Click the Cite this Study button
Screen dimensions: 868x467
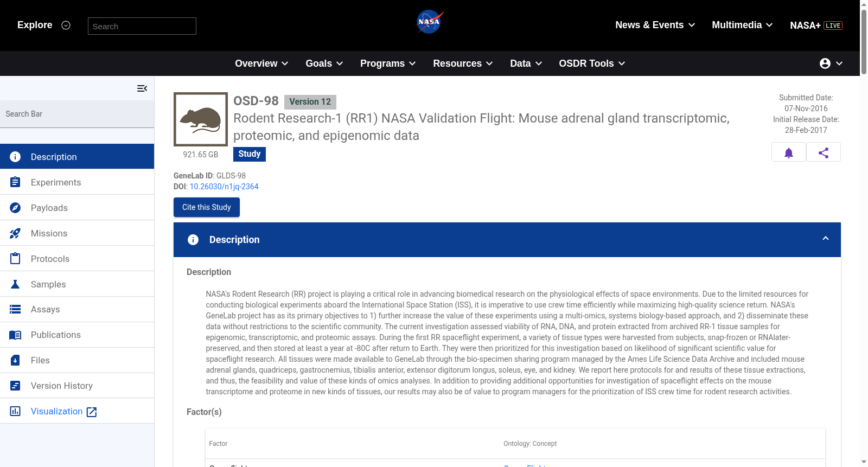pyautogui.click(x=207, y=207)
